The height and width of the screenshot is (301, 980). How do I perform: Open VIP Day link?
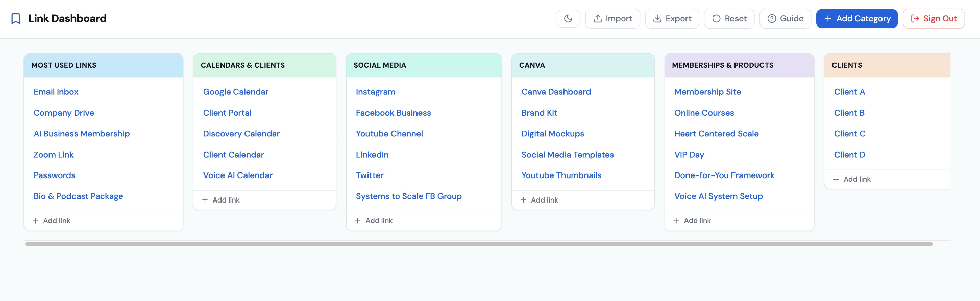tap(689, 155)
